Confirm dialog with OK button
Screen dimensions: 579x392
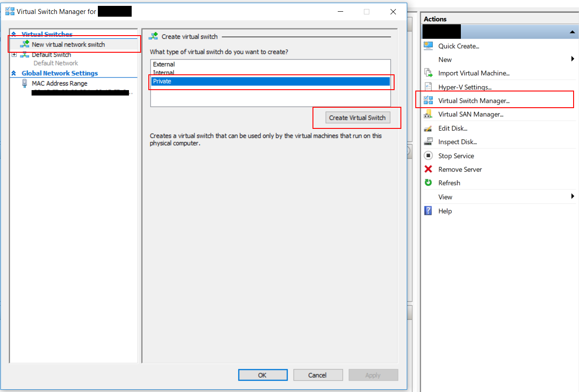(x=262, y=375)
